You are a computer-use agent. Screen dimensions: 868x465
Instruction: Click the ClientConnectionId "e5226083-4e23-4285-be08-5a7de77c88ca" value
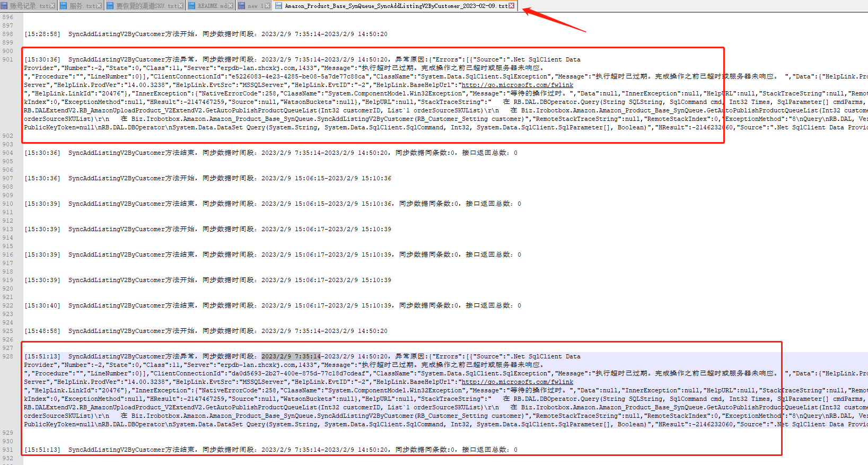pyautogui.click(x=300, y=76)
